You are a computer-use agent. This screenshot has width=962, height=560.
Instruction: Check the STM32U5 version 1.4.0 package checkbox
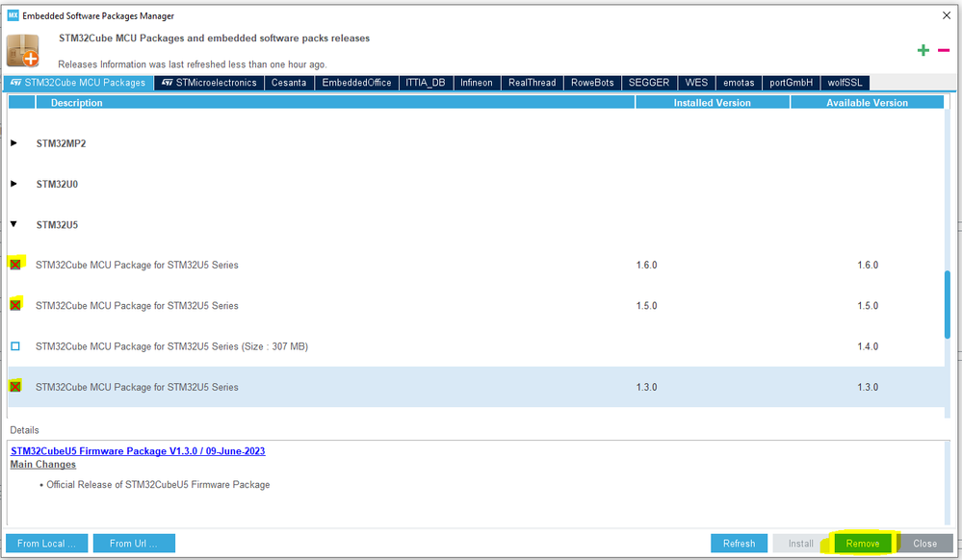coord(15,346)
